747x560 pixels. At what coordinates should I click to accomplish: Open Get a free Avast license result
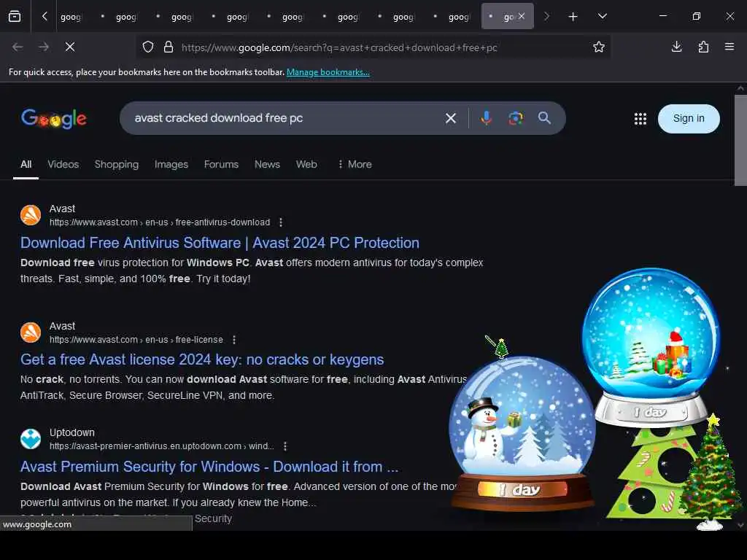(202, 359)
